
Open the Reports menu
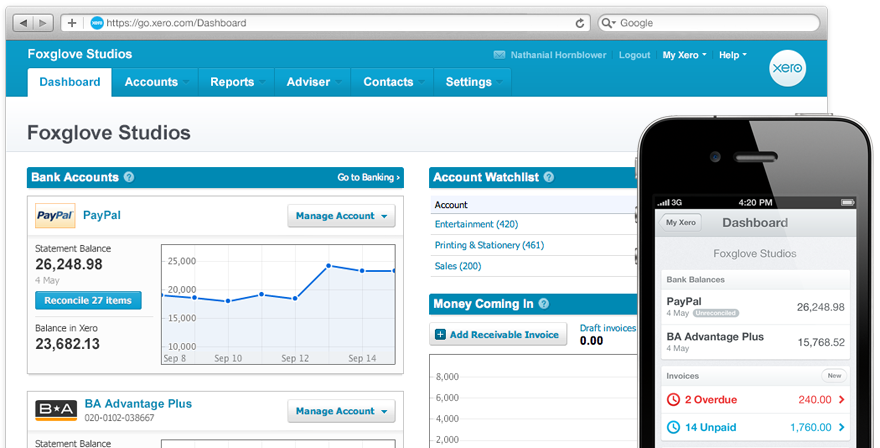[236, 82]
